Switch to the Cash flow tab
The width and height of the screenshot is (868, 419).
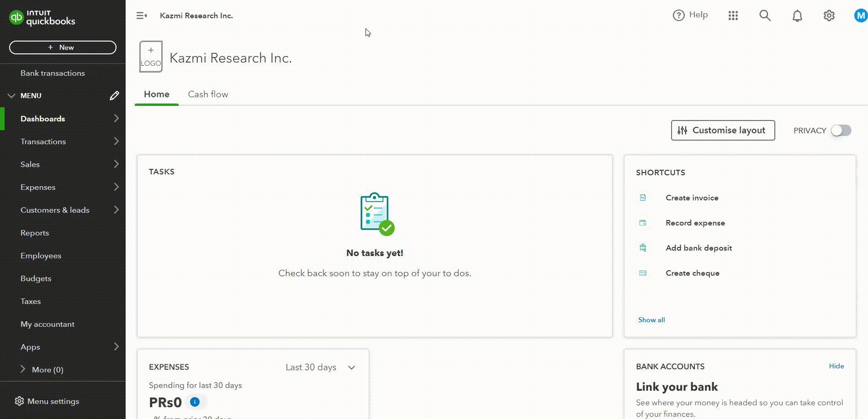(x=208, y=94)
